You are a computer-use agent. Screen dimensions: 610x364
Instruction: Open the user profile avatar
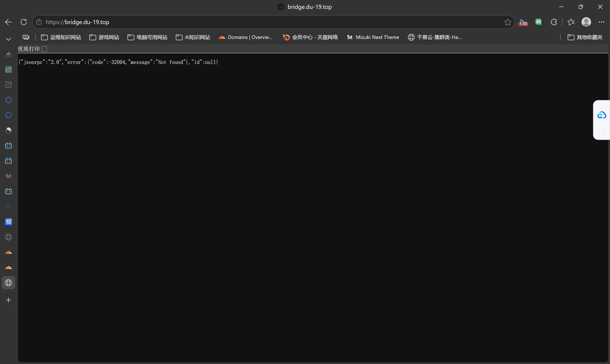[586, 22]
